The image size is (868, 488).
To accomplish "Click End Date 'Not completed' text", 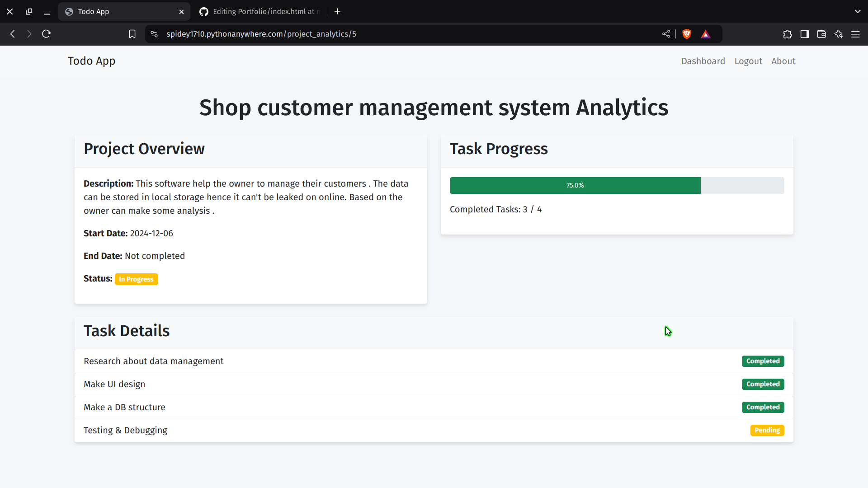I will (155, 256).
